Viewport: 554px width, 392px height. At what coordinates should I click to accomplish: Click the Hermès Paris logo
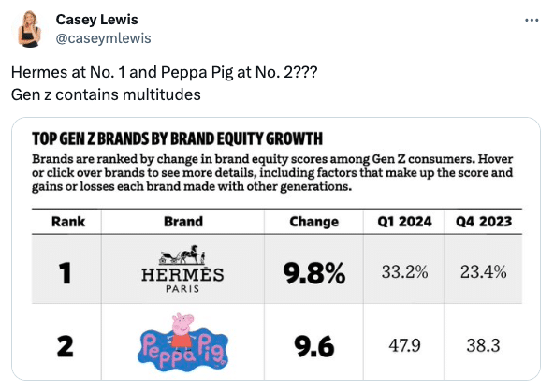(x=182, y=269)
